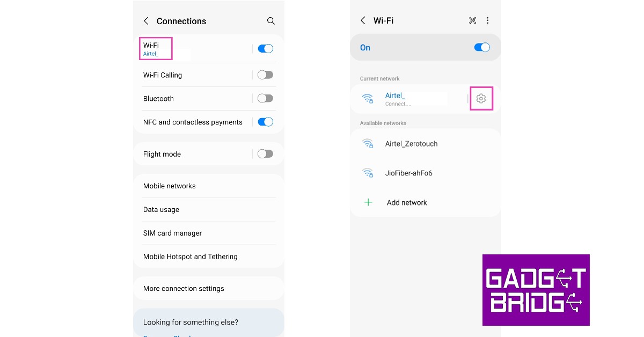
Task: Turn off Wi-Fi toggle in Connections
Action: click(x=265, y=49)
